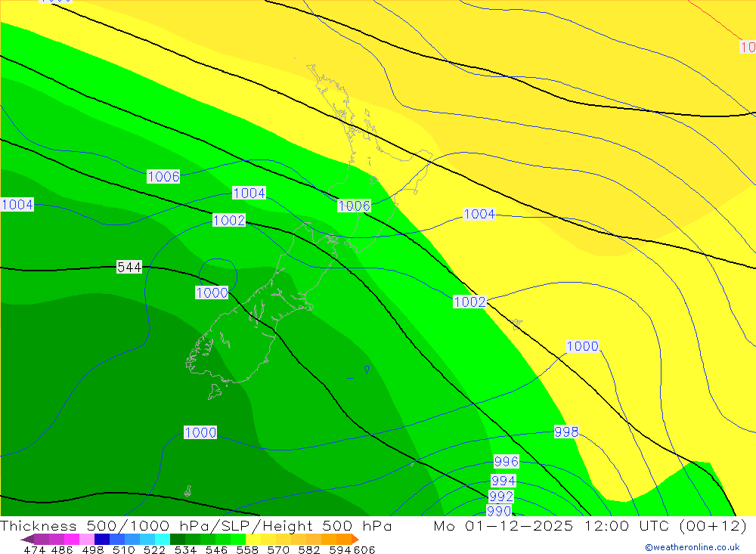The height and width of the screenshot is (554, 756).
Task: Pick the darkest green legend swatch above 534
Action: click(x=178, y=539)
